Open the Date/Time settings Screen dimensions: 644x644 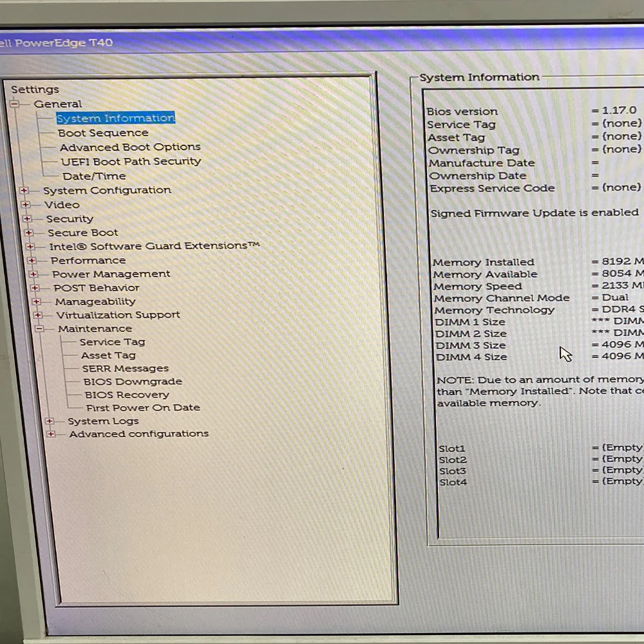pyautogui.click(x=94, y=176)
